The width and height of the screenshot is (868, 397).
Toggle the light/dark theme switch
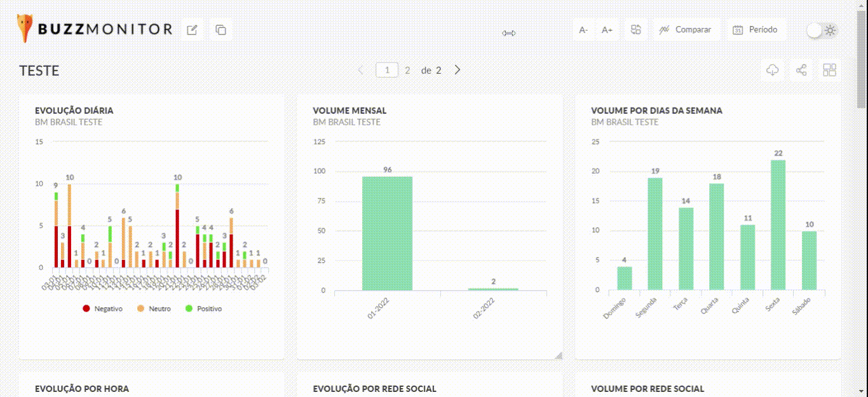click(x=823, y=30)
